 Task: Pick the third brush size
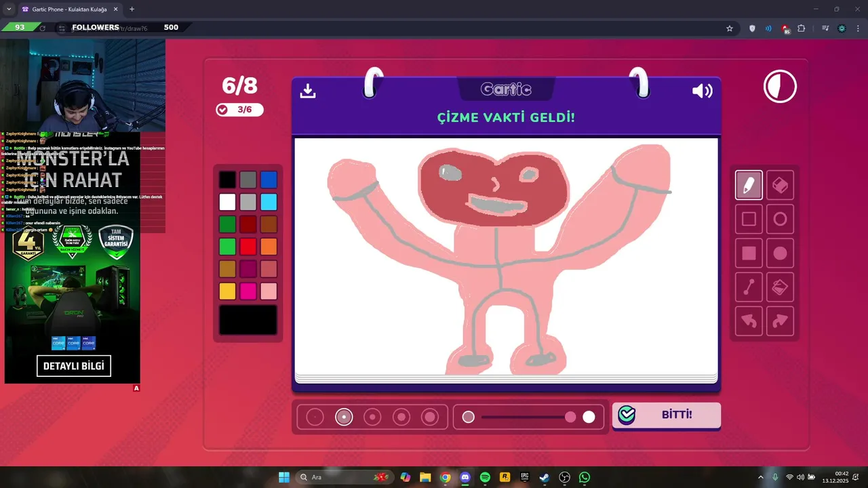[372, 417]
